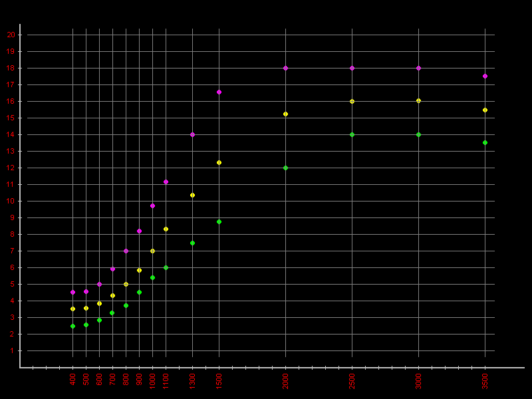
Task: Click the 2000 label on the x-axis
Action: pyautogui.click(x=285, y=380)
